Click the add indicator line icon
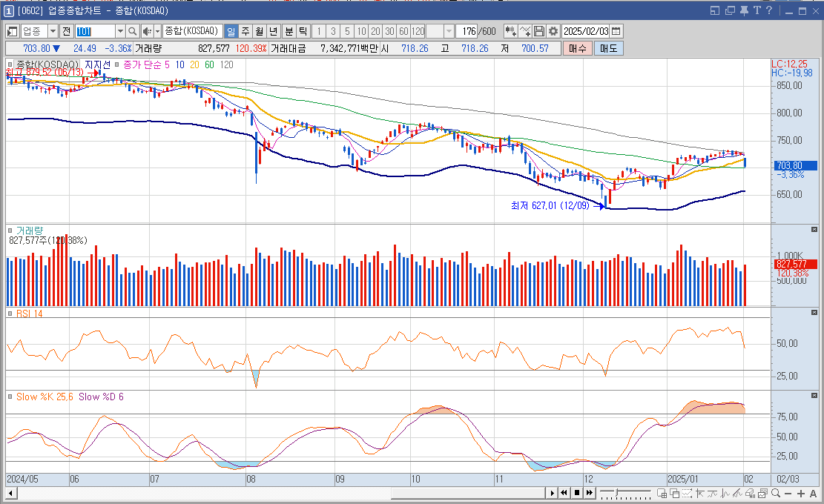Image resolution: width=824 pixels, height=504 pixels. pyautogui.click(x=525, y=31)
